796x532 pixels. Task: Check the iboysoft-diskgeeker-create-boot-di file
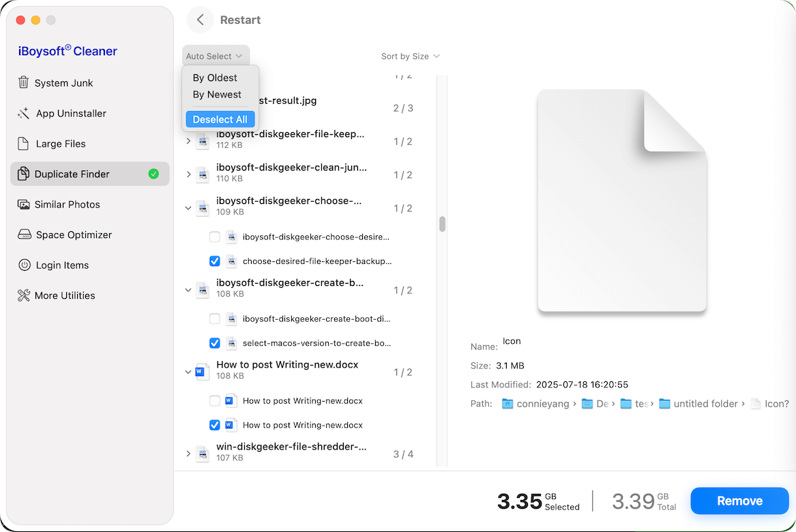[x=214, y=319]
